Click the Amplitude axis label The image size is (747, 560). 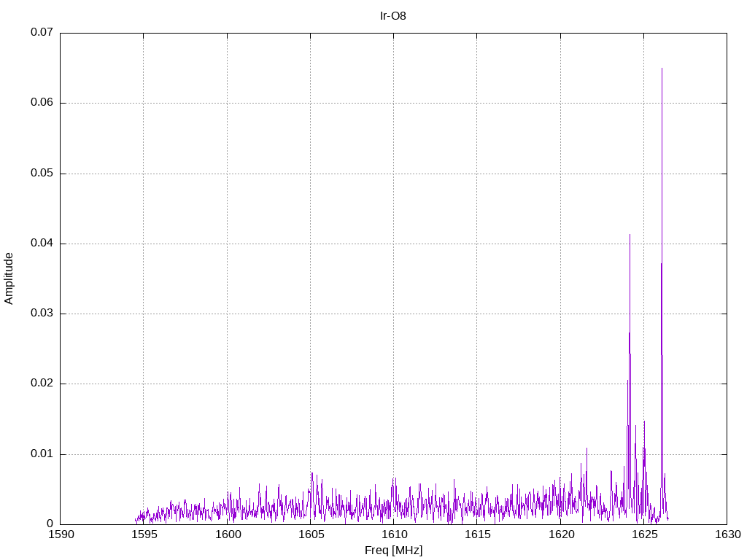pyautogui.click(x=9, y=279)
